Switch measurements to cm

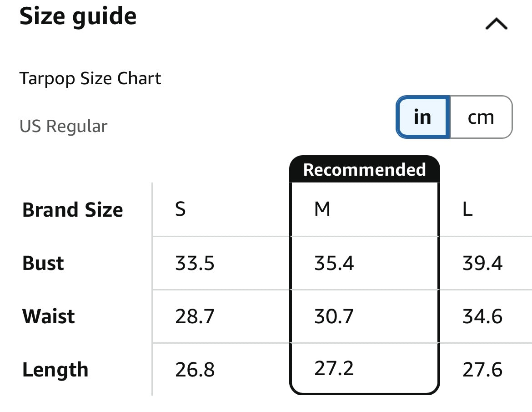coord(481,117)
